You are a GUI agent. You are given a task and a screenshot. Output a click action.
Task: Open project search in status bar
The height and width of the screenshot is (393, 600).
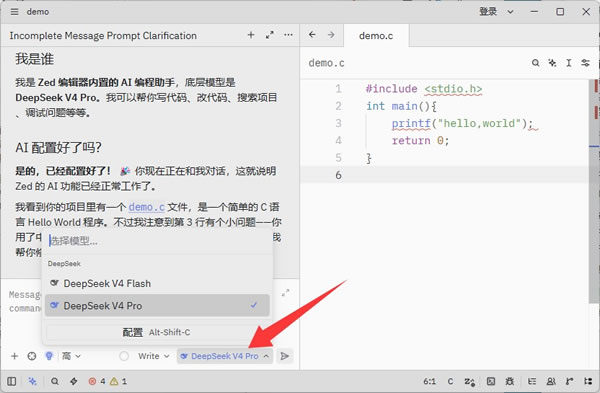coord(55,381)
